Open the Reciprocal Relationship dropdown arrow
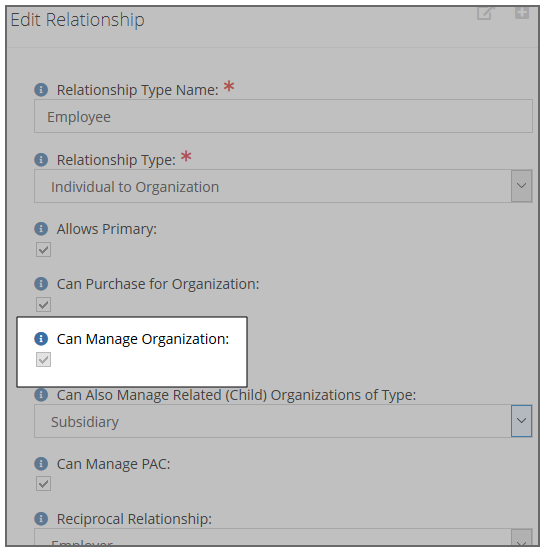The image size is (545, 552). [521, 538]
